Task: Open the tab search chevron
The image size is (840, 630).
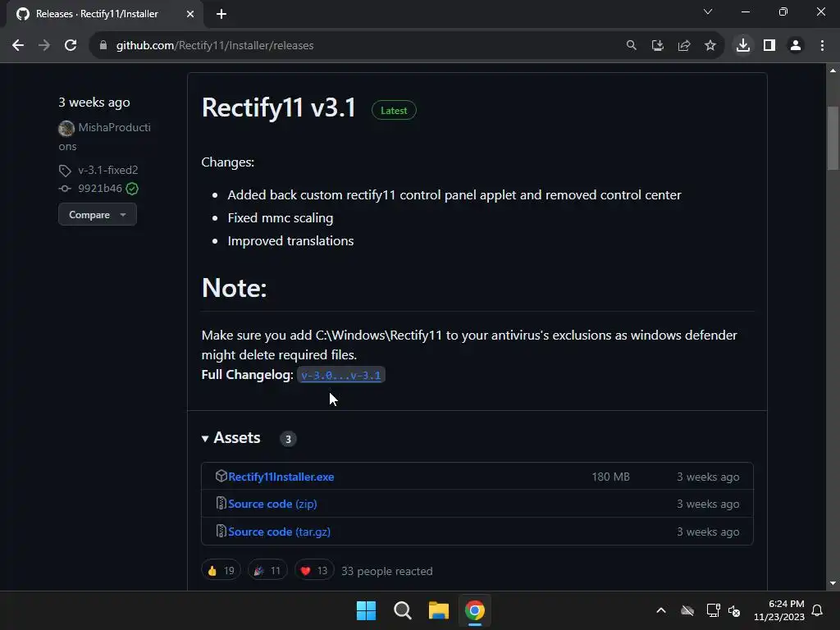Action: tap(708, 11)
